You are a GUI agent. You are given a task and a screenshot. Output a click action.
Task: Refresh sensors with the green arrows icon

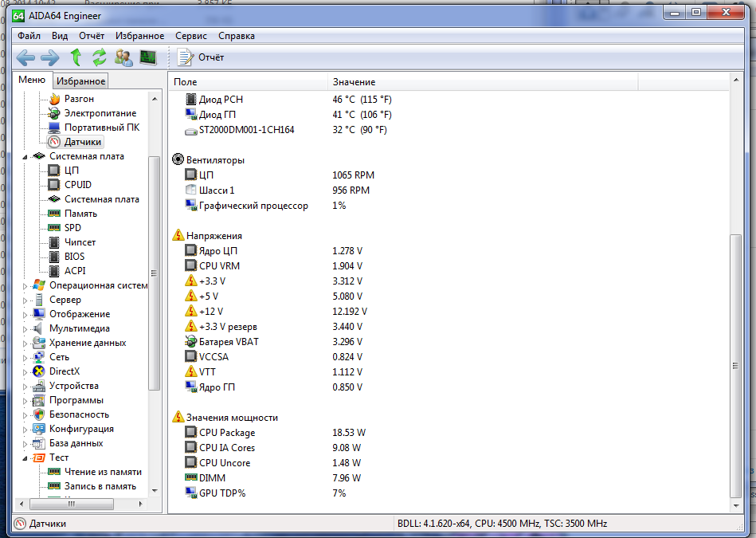(100, 57)
